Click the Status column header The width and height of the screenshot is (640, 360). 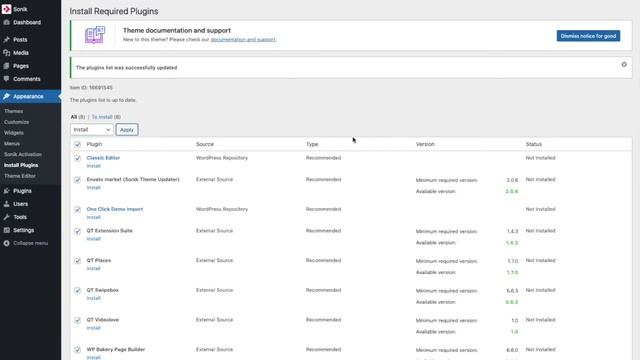534,144
